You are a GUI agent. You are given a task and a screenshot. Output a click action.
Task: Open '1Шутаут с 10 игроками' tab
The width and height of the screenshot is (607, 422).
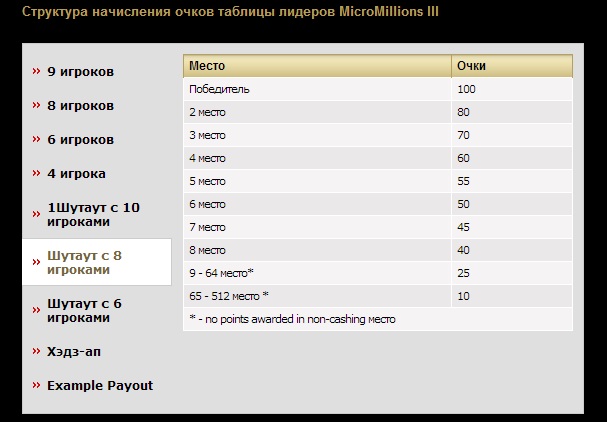click(x=93, y=214)
